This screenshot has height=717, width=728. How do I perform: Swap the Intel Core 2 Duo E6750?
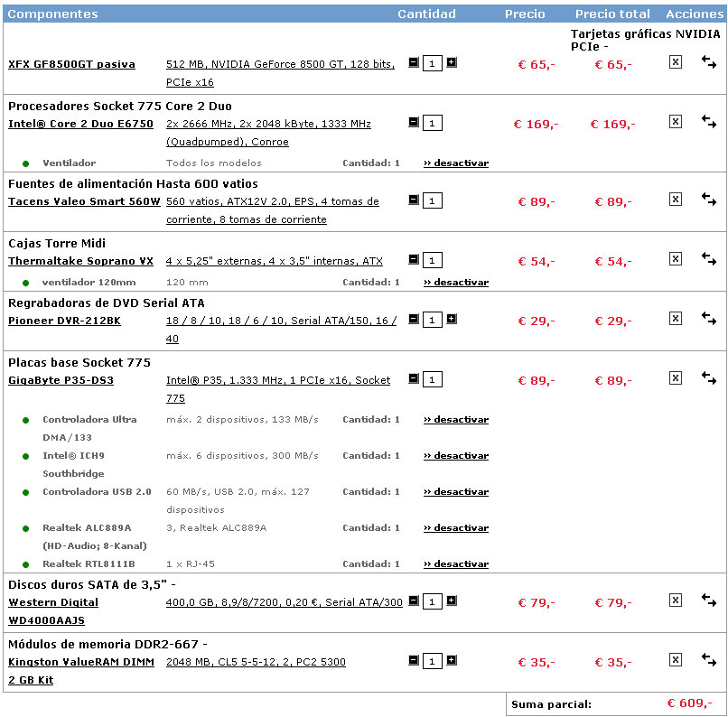(708, 122)
